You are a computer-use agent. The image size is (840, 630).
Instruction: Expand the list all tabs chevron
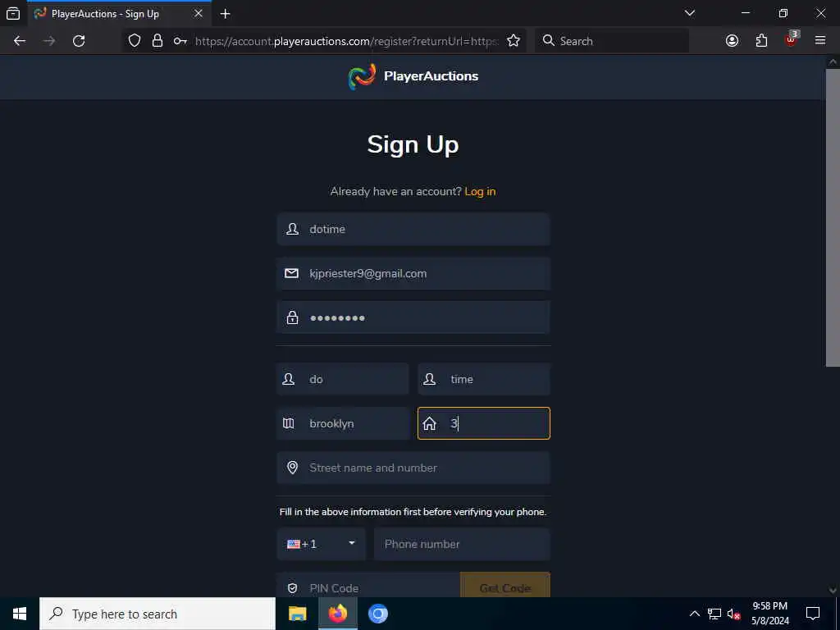[689, 13]
